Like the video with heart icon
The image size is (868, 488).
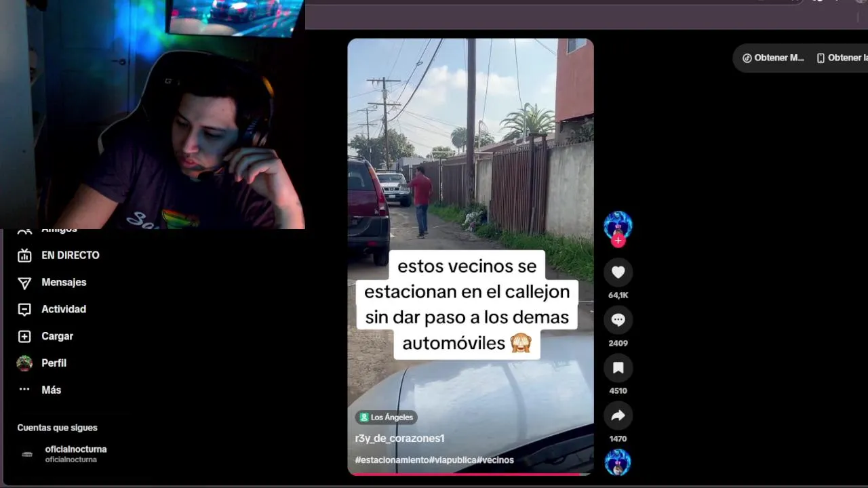[618, 272]
